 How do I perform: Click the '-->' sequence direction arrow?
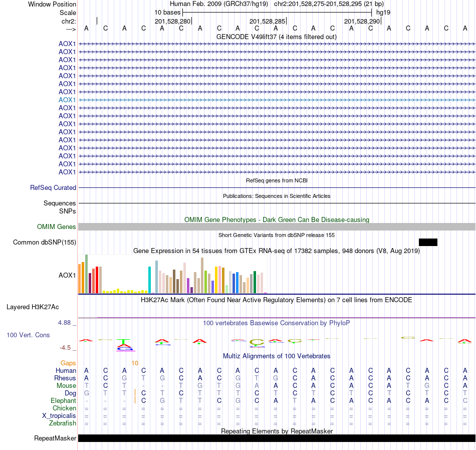tap(71, 29)
